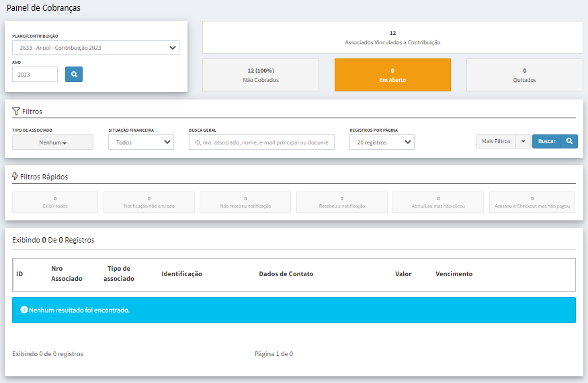The width and height of the screenshot is (588, 383).
Task: Select the orange Em Aberto card
Action: [x=392, y=75]
